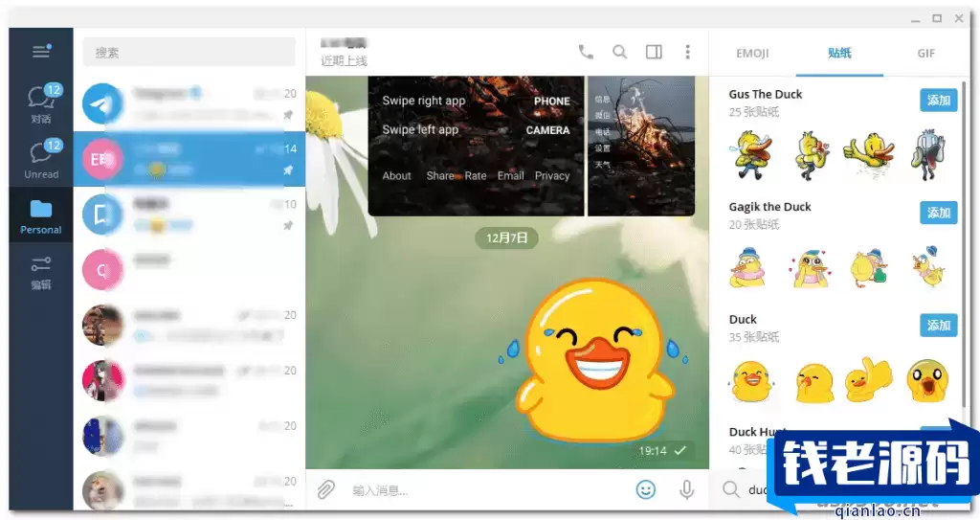Open the chat with blue starry avatar
This screenshot has width=980, height=520.
pyautogui.click(x=189, y=436)
